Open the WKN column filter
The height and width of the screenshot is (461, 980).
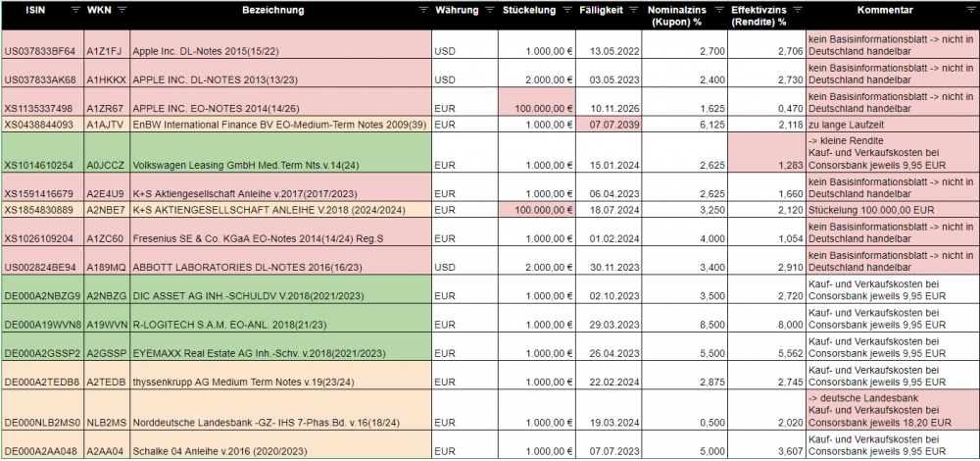(x=122, y=10)
